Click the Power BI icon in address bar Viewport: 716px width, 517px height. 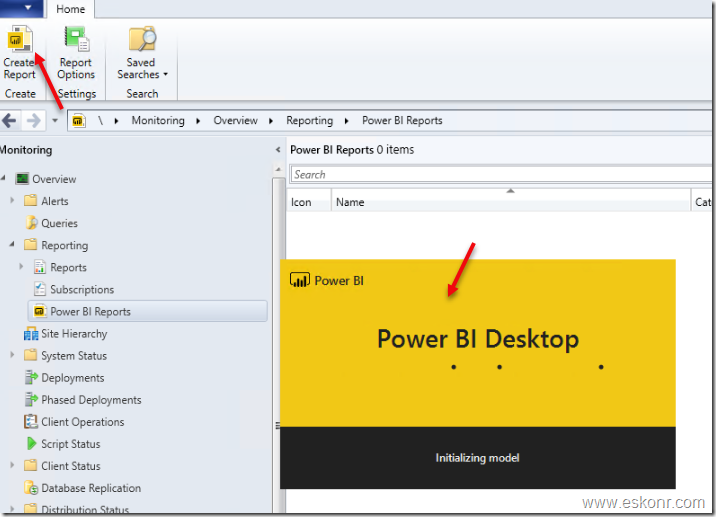point(79,121)
